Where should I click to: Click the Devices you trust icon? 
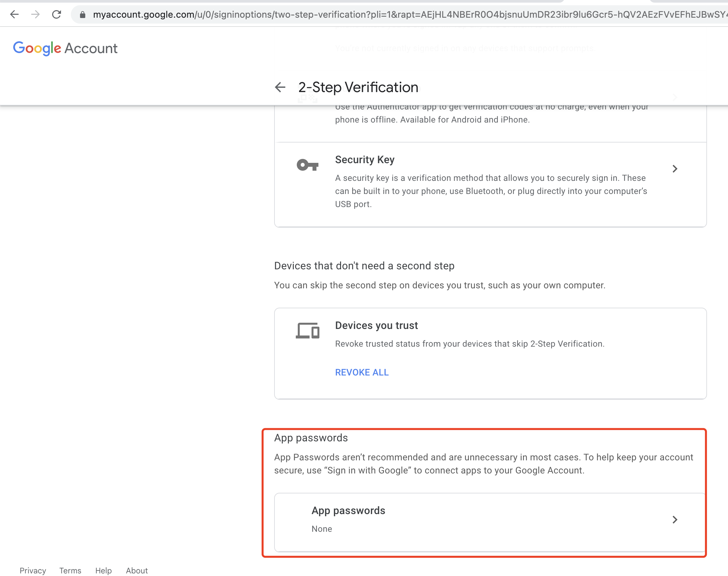point(308,331)
